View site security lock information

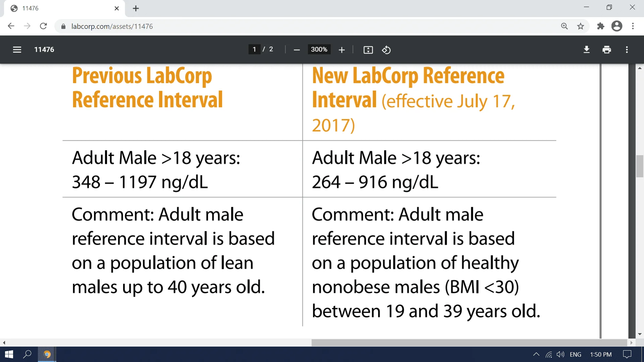[63, 26]
